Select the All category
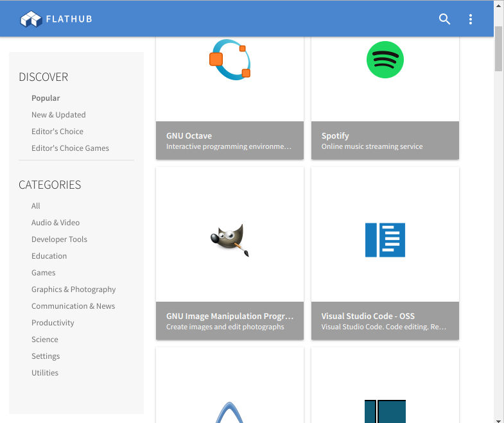This screenshot has width=504, height=423. [x=36, y=206]
